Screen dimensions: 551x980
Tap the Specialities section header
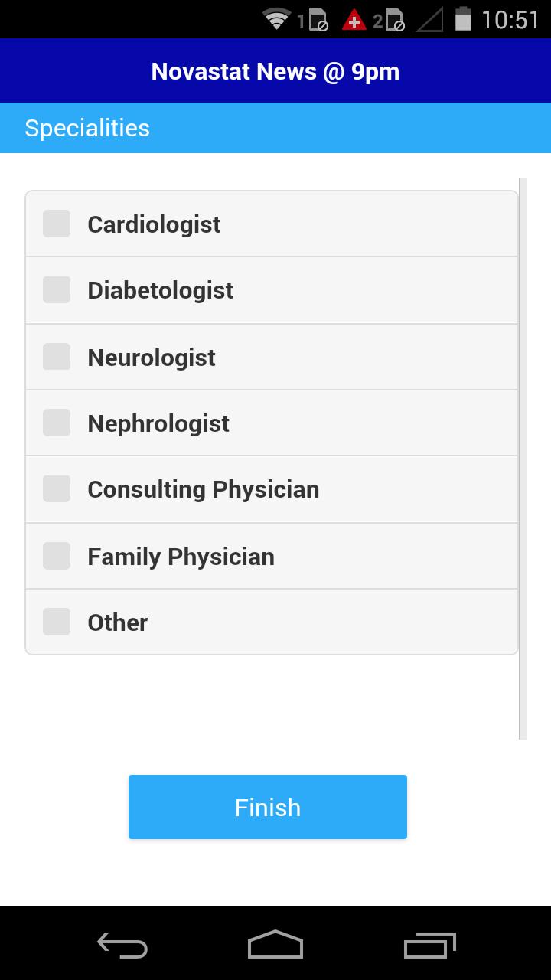click(x=87, y=128)
